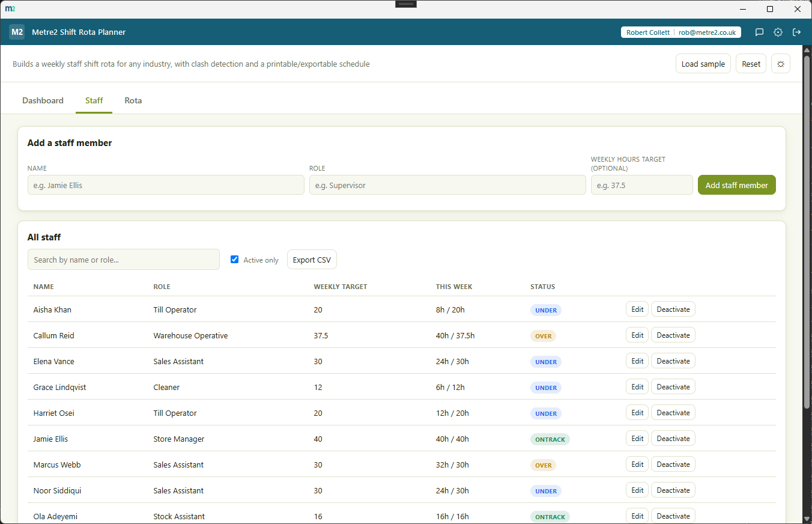This screenshot has height=524, width=812.
Task: Uncheck the Active only checkbox
Action: click(x=235, y=260)
